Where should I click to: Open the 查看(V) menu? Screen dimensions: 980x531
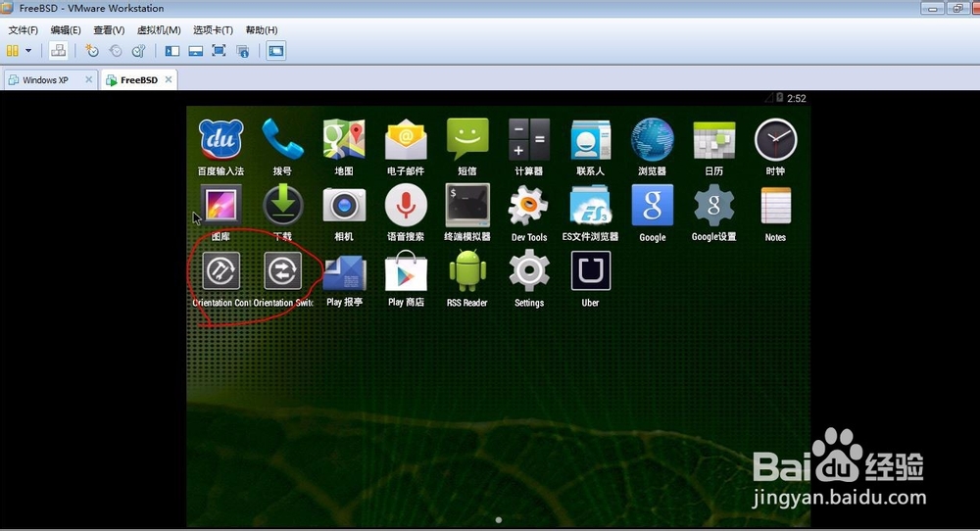(x=109, y=30)
